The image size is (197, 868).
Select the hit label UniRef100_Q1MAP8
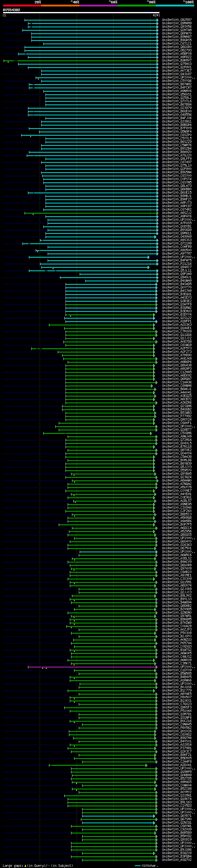(177, 772)
